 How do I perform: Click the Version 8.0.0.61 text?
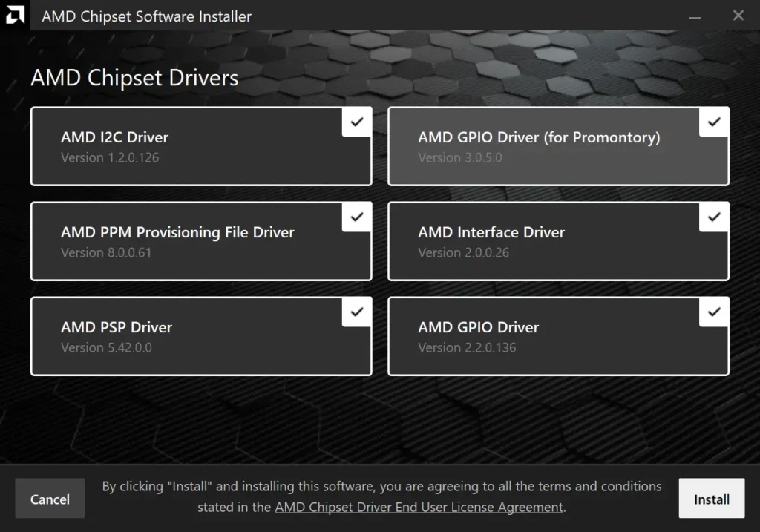106,253
